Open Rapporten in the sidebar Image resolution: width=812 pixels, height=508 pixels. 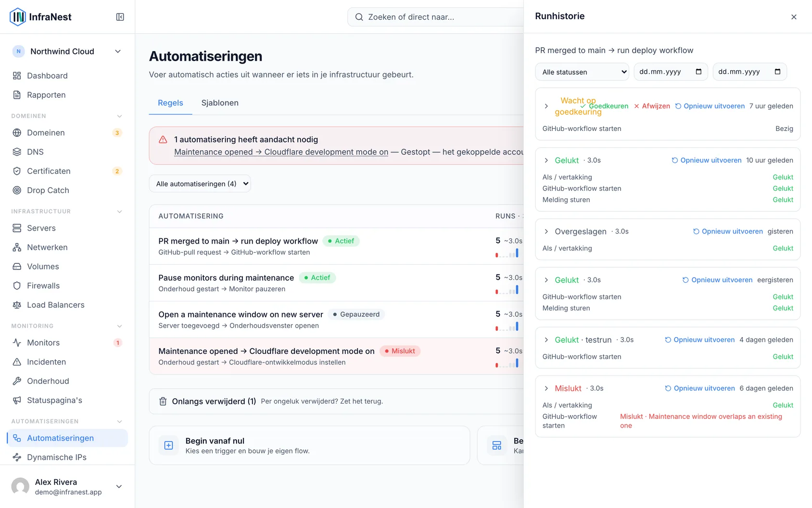point(67,95)
